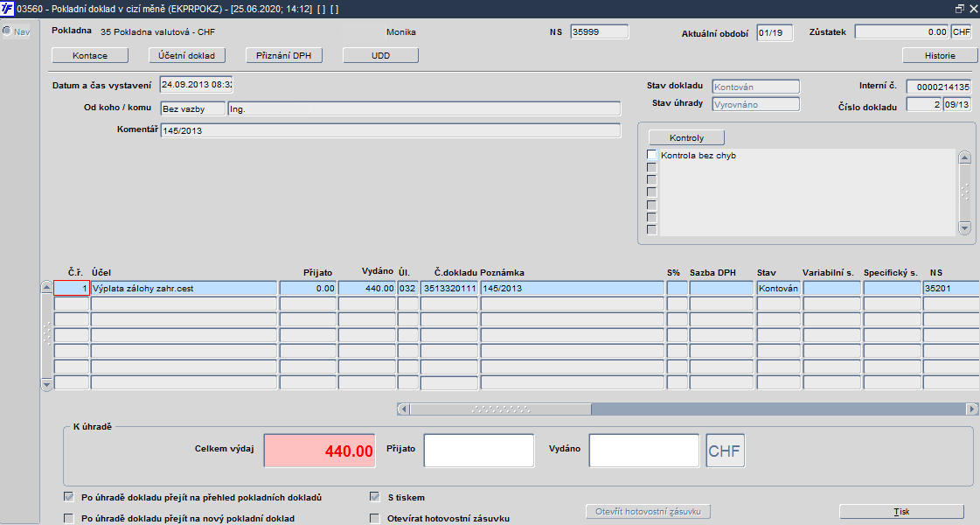Click the Variabilní s. cell in row 1
The width and height of the screenshot is (980, 525).
click(831, 288)
